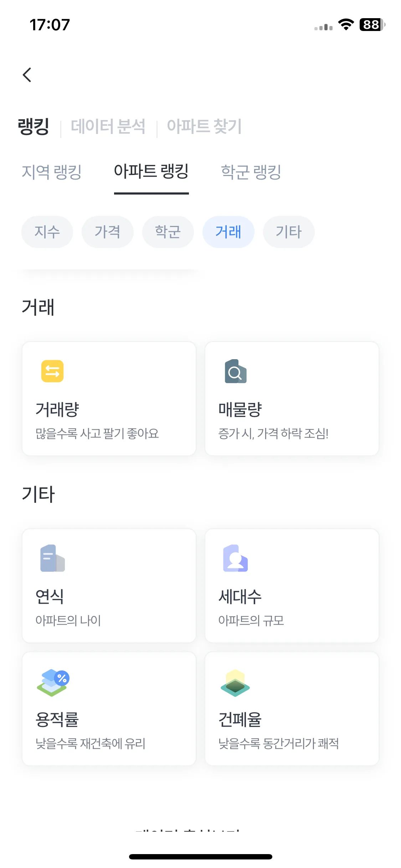Screen dimensions: 401x868
Task: Open the 아파트 찾기 section
Action: [x=204, y=126]
